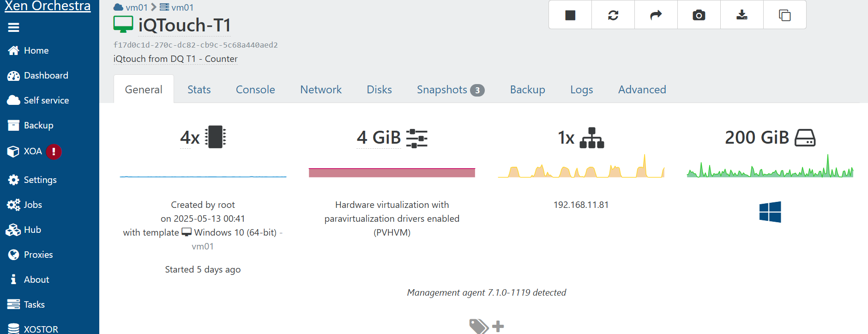Select the General tab
The image size is (868, 334).
144,89
